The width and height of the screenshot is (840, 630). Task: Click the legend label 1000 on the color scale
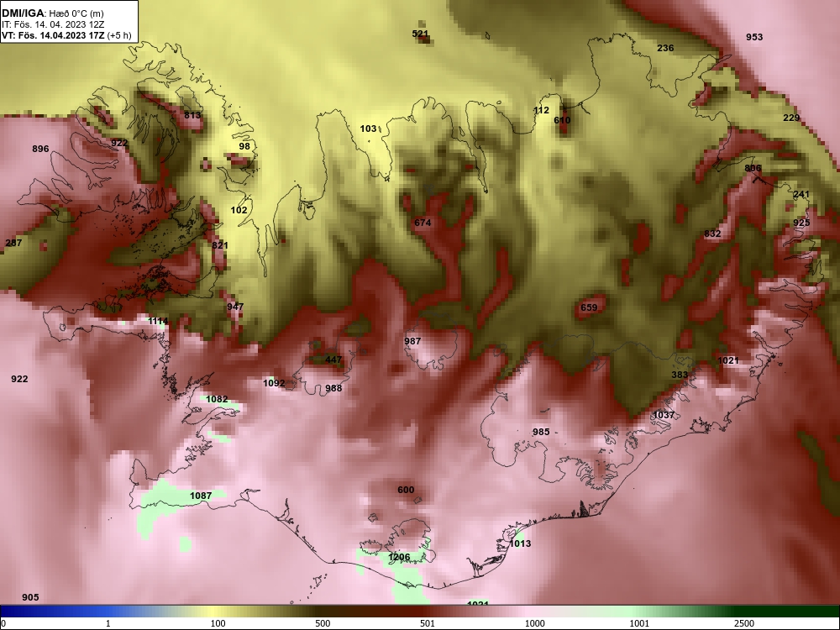(535, 623)
